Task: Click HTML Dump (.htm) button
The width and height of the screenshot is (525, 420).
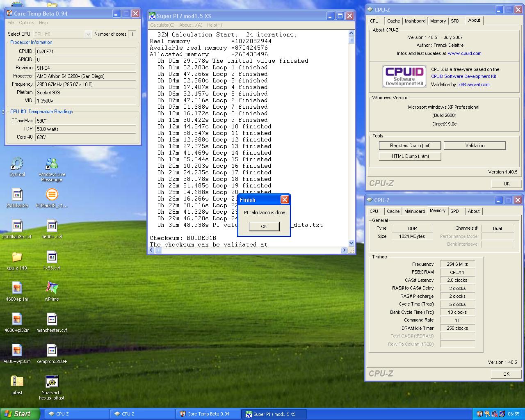Action: click(x=410, y=156)
